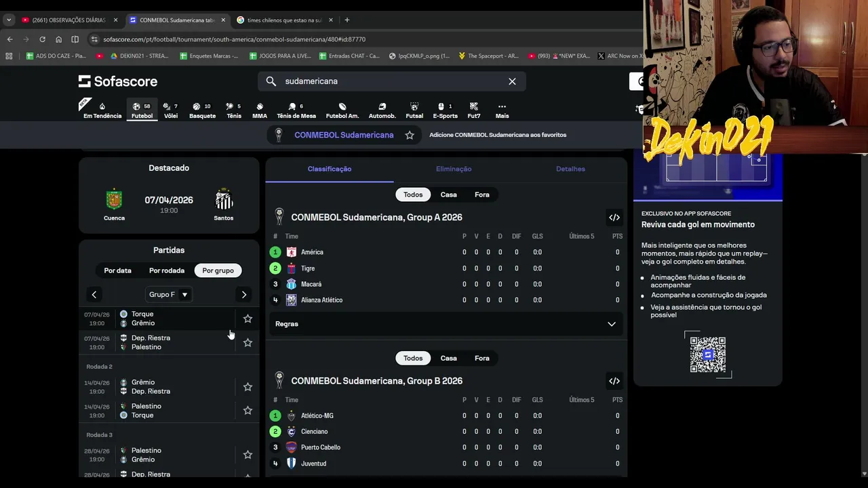This screenshot has height=488, width=868.
Task: Open Alianza Atlético team row
Action: click(446, 300)
